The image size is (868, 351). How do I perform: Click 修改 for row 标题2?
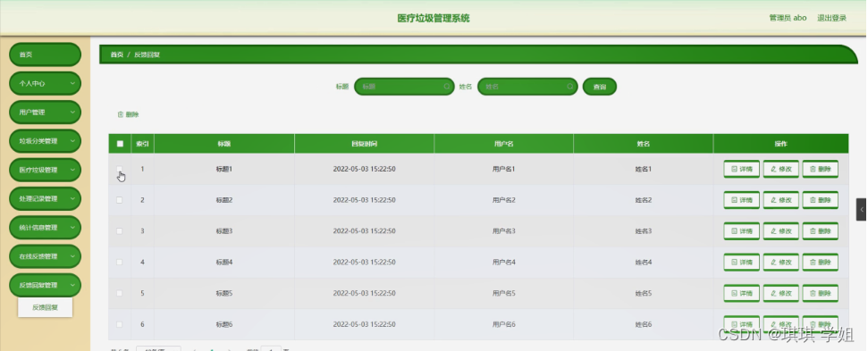pos(780,200)
